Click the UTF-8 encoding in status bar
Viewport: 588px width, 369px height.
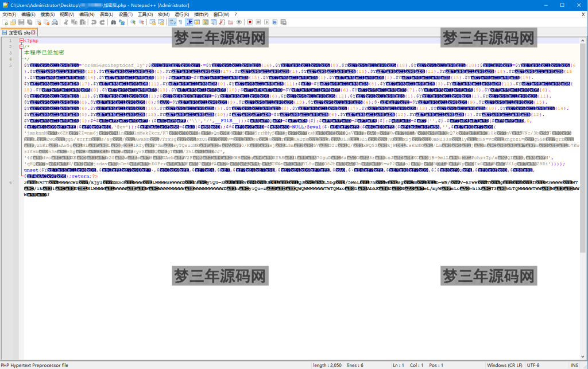pos(533,365)
